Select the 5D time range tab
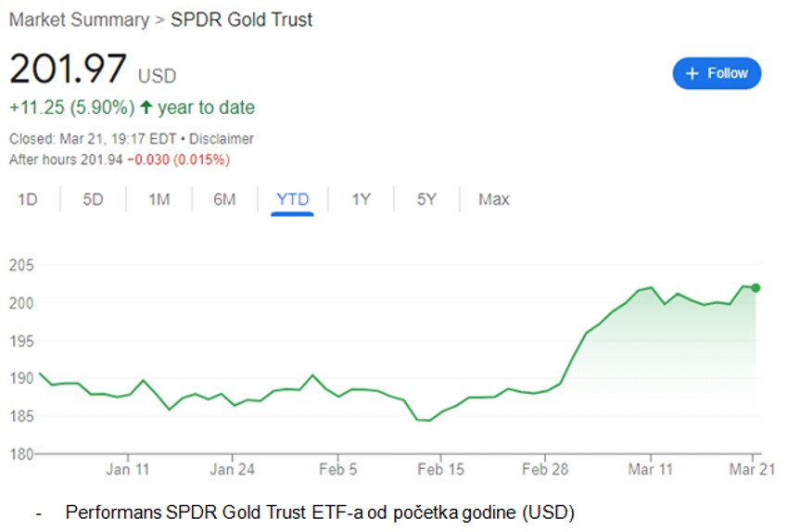The height and width of the screenshot is (532, 788). 93,199
